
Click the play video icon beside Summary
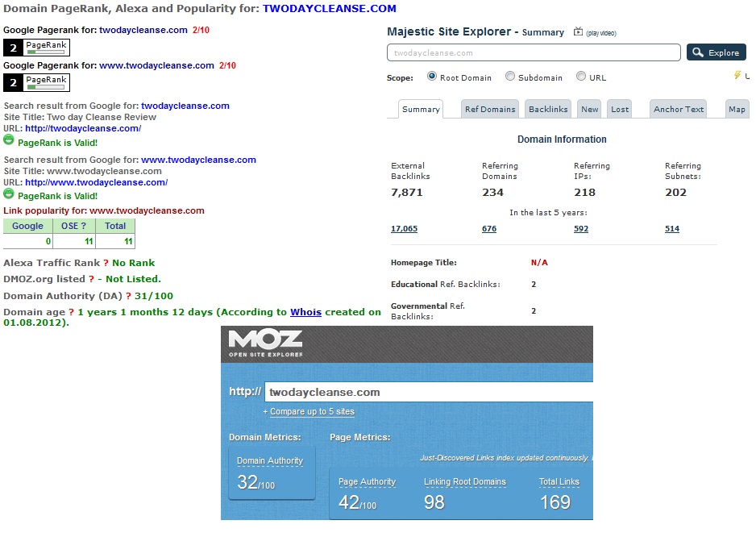click(x=578, y=31)
